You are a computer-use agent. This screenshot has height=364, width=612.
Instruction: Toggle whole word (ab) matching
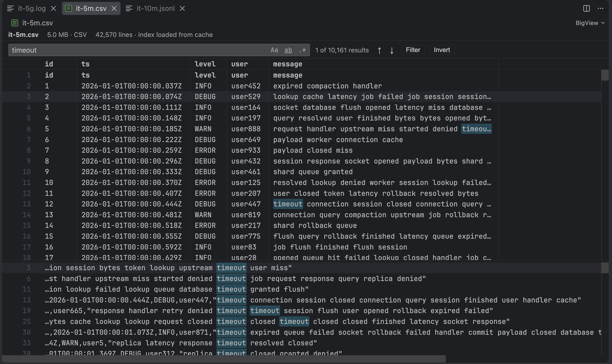point(288,50)
